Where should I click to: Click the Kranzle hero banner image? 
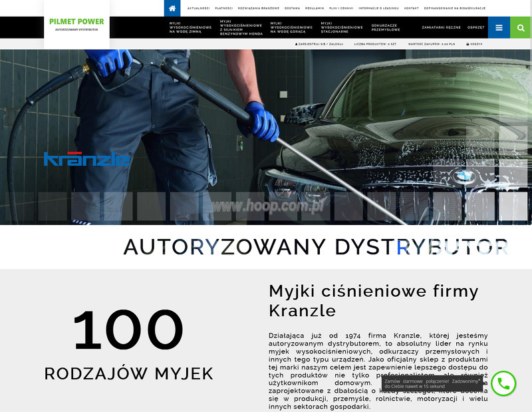coord(266,137)
